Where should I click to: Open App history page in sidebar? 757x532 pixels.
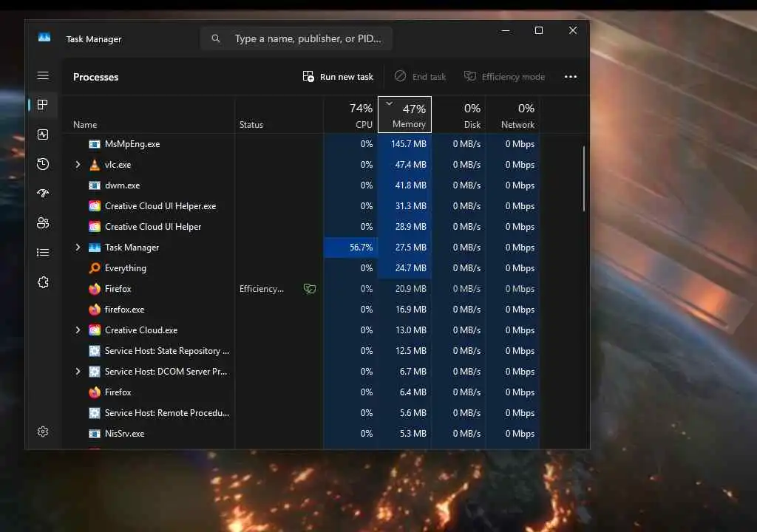point(43,164)
